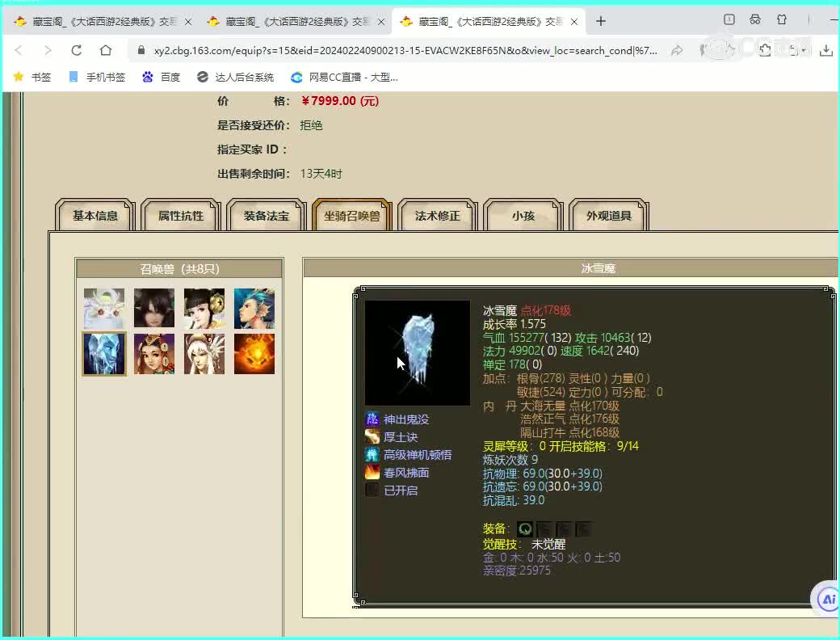Select the white-haired winged summon portrait
This screenshot has width=840, height=640.
pos(204,354)
